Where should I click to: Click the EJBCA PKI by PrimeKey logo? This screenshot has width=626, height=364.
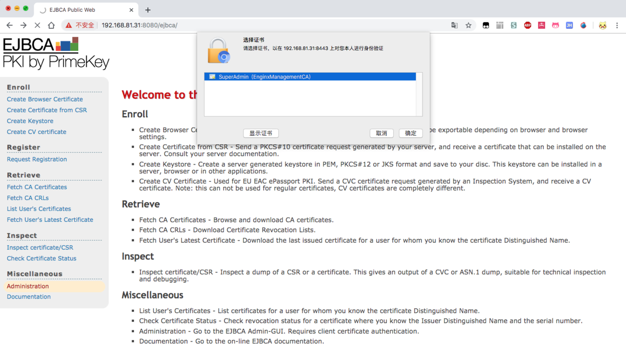(56, 53)
